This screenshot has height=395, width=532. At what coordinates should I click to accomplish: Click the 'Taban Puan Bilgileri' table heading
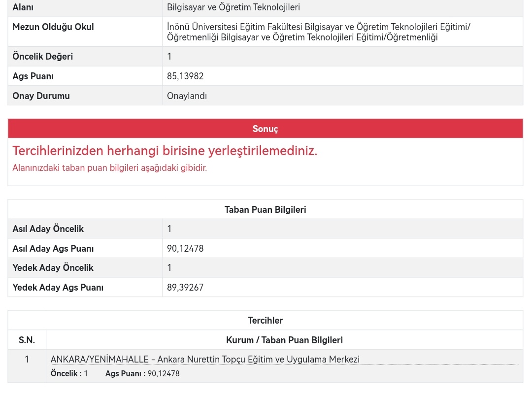(266, 209)
